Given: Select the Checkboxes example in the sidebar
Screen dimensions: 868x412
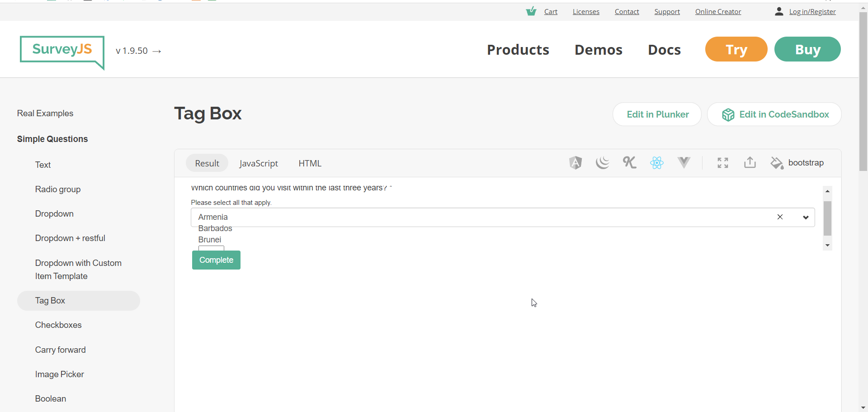Looking at the screenshot, I should tap(58, 325).
